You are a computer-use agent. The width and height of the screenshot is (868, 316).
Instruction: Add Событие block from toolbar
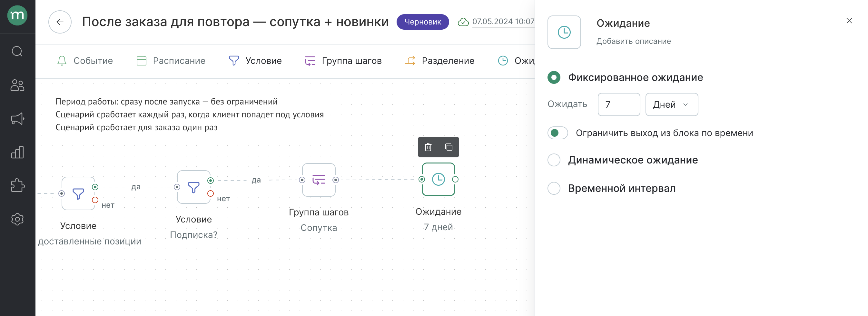85,61
